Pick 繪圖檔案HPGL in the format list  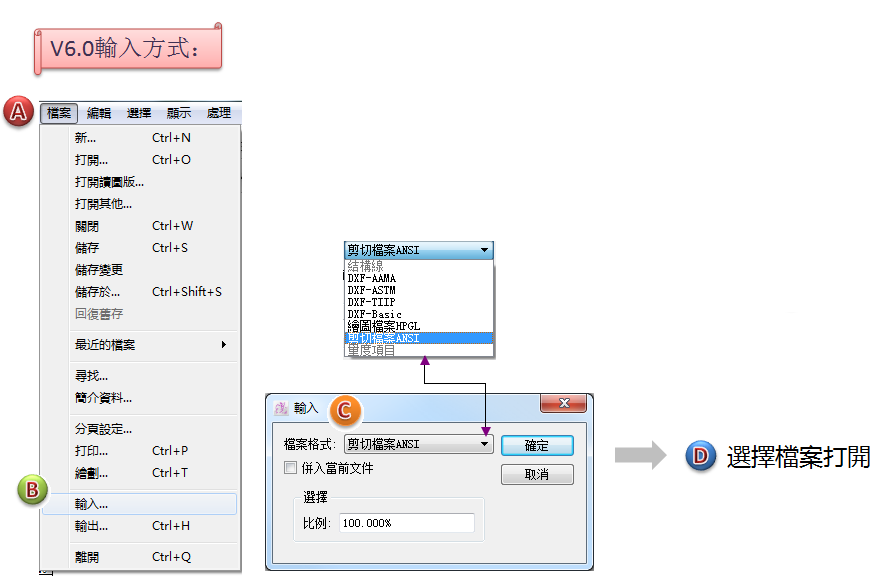tap(419, 326)
